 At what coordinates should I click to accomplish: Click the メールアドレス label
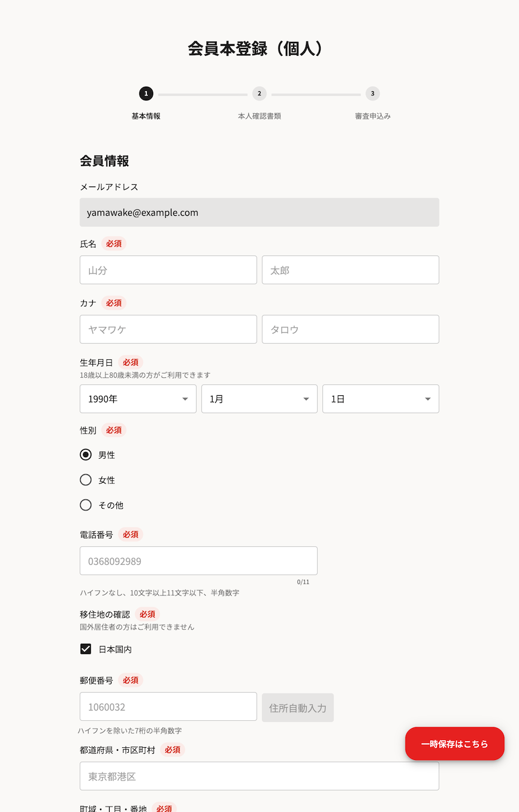pyautogui.click(x=109, y=187)
